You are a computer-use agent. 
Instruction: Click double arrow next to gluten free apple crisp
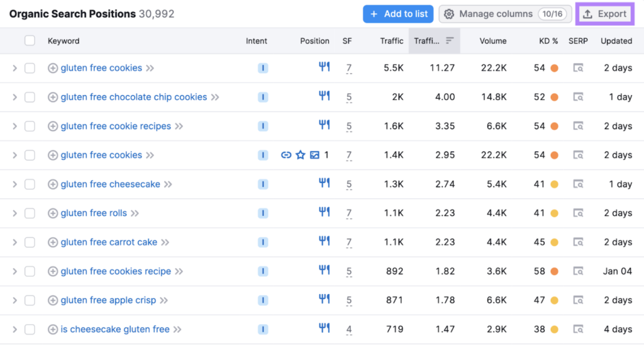tap(164, 300)
